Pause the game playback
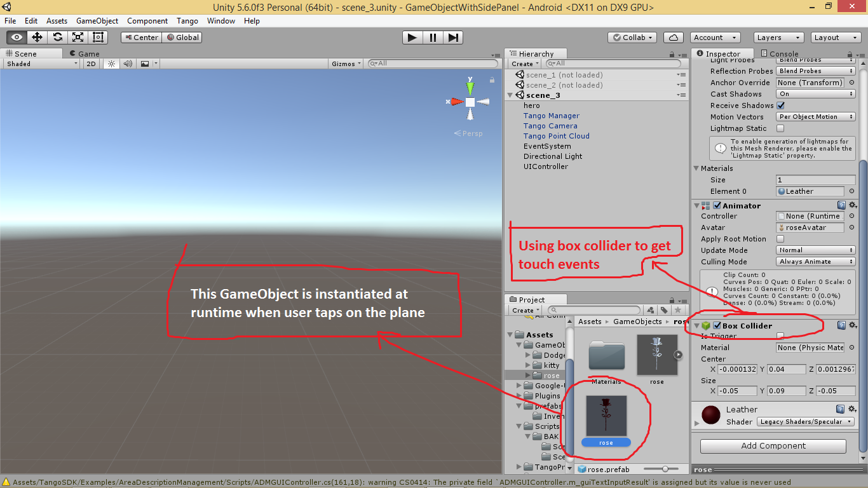868x488 pixels. [433, 37]
